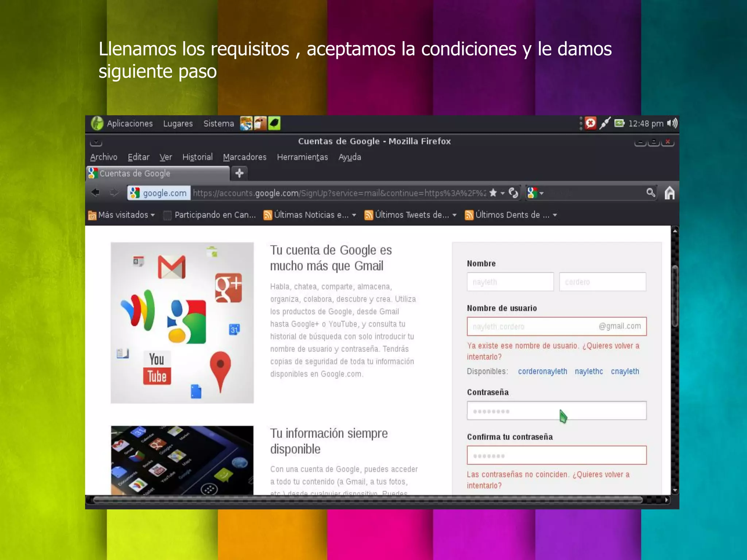Expand the Últimos Tweets de... feed
The height and width of the screenshot is (560, 747).
point(411,215)
